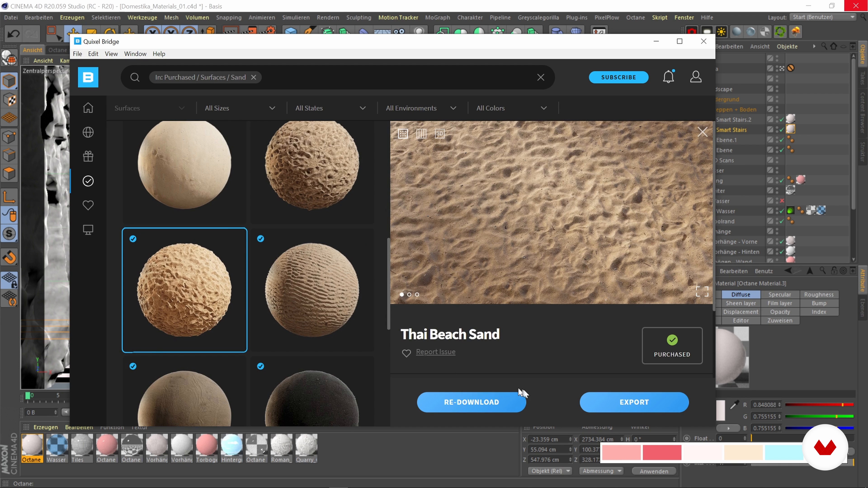Click the SUBSCRIBE button
This screenshot has width=868, height=488.
click(x=619, y=77)
